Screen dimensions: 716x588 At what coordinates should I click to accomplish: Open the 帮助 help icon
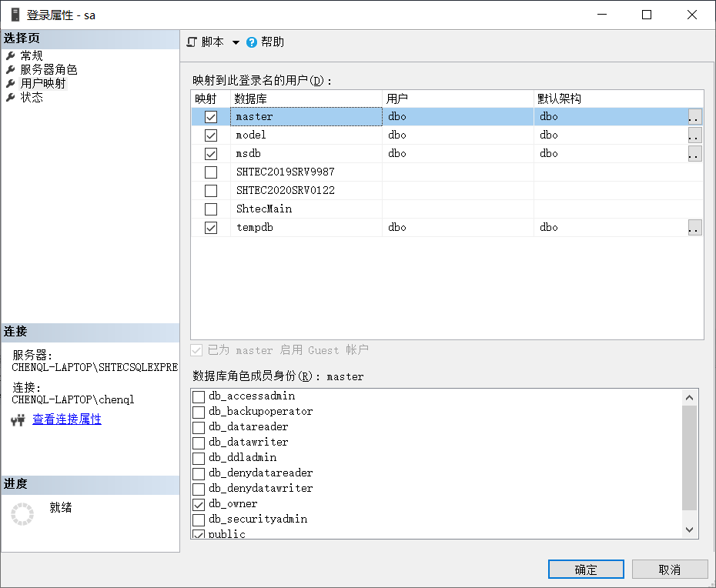252,42
